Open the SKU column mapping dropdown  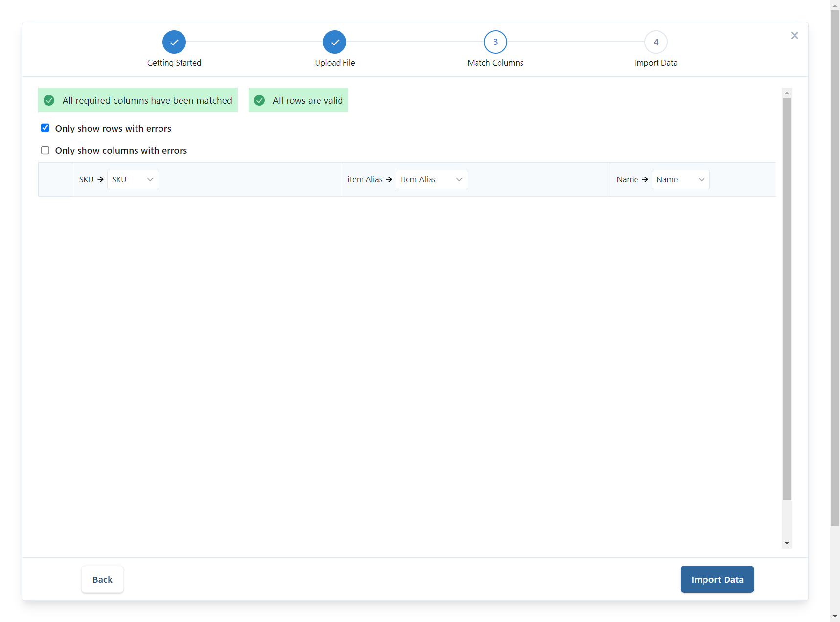tap(133, 179)
